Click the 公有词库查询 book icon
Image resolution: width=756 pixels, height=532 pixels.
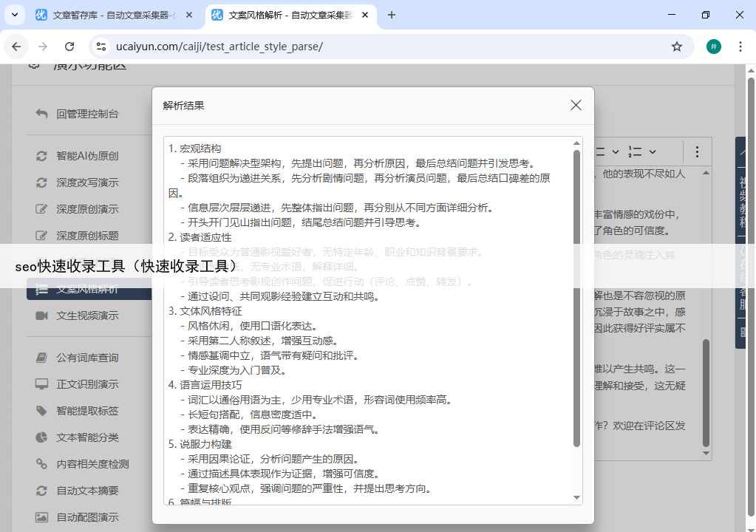(x=42, y=358)
